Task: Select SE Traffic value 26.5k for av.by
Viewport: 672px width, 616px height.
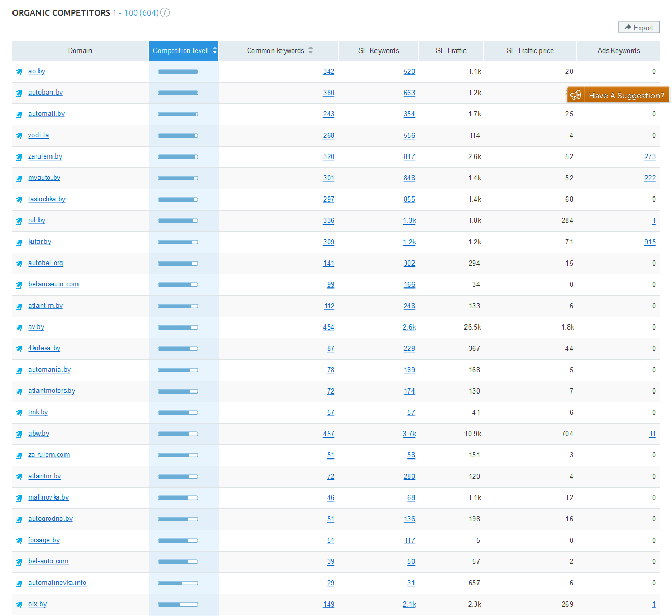Action: (473, 327)
